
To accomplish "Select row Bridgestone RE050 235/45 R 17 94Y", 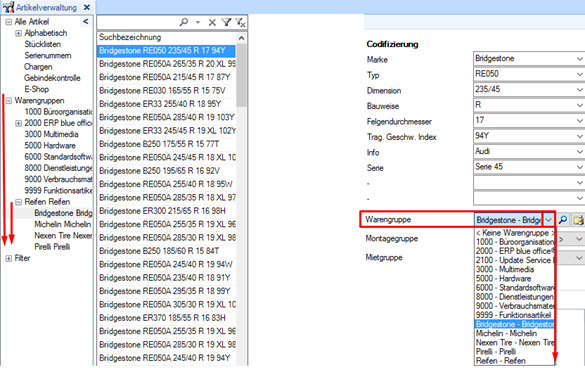I will coord(166,51).
